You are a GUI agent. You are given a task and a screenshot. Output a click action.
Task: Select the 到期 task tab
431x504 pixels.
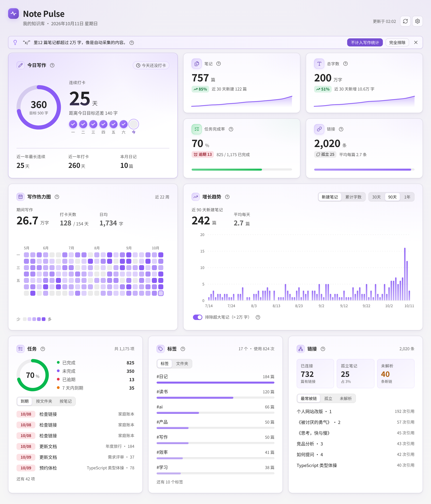point(25,401)
